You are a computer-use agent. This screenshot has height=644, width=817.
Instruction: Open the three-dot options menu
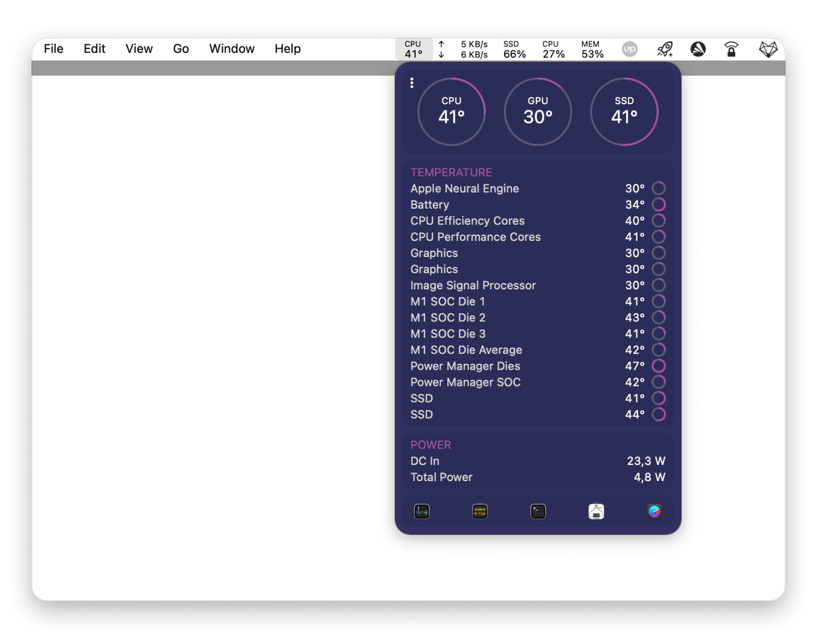[412, 83]
